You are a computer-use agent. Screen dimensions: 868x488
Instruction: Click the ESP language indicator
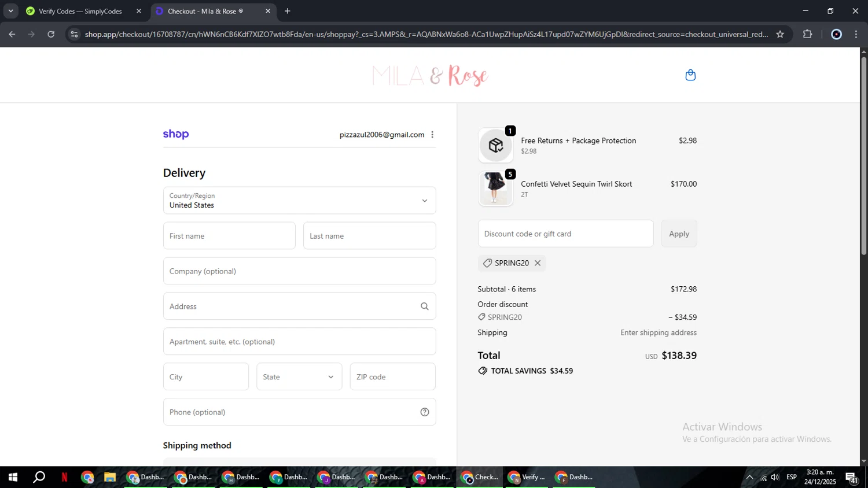coord(792,477)
